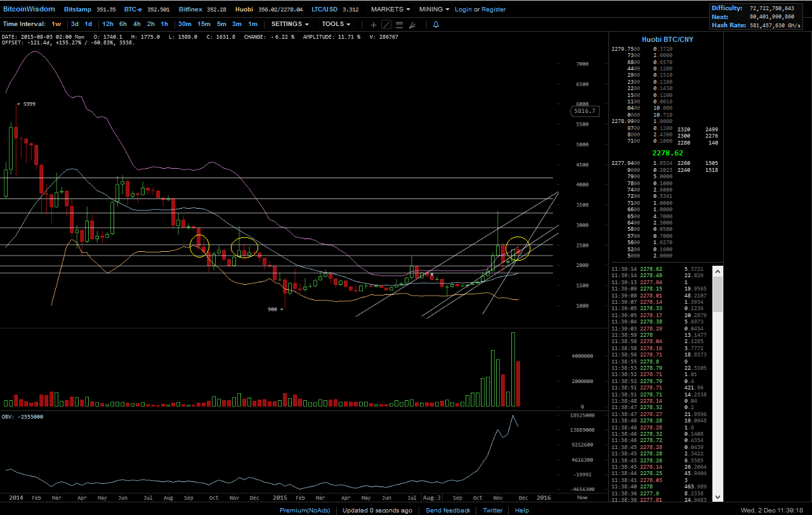
Task: Set time interval to 12h
Action: pyautogui.click(x=108, y=24)
